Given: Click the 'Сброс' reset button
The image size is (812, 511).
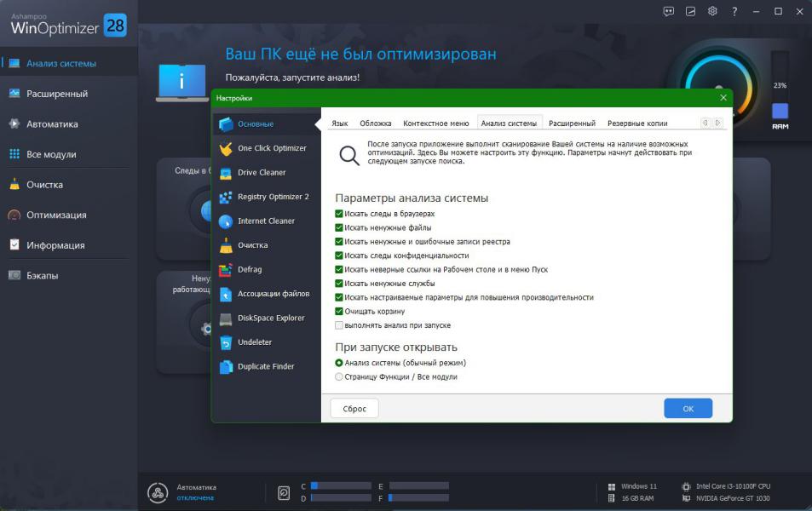Looking at the screenshot, I should 354,409.
